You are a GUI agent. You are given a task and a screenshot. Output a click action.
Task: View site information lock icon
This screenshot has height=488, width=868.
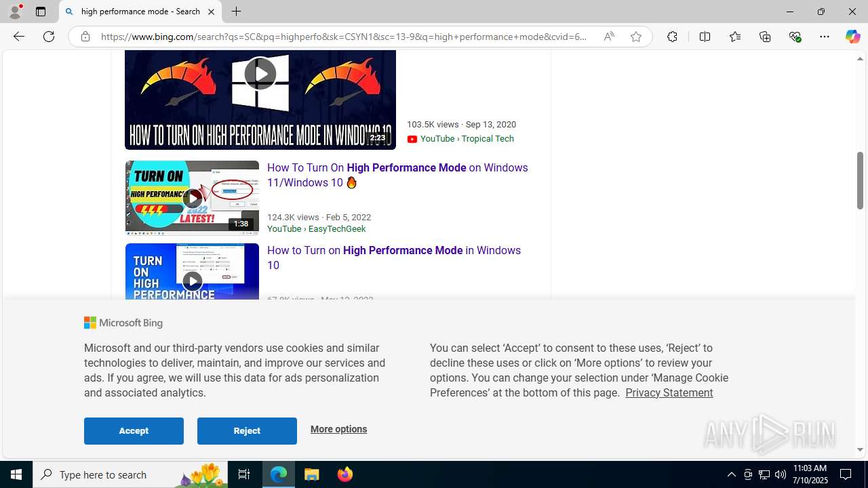[85, 37]
